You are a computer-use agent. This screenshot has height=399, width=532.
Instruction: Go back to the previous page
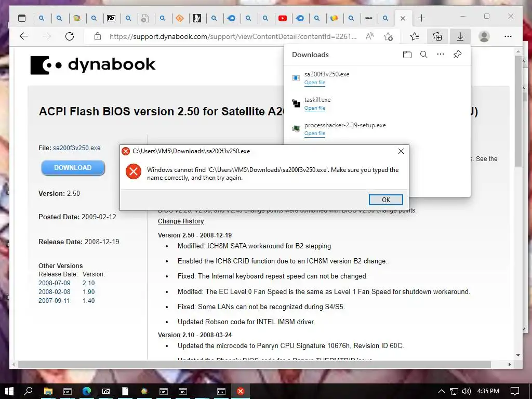24,36
